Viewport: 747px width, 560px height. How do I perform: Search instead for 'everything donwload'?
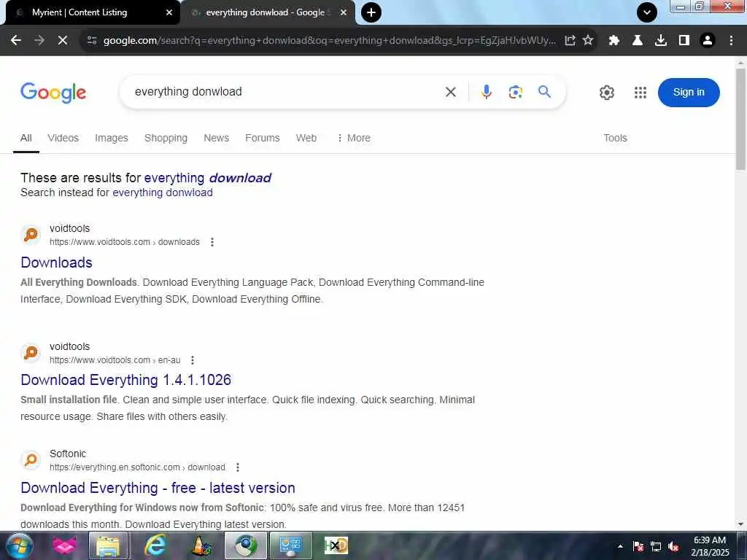pos(163,192)
